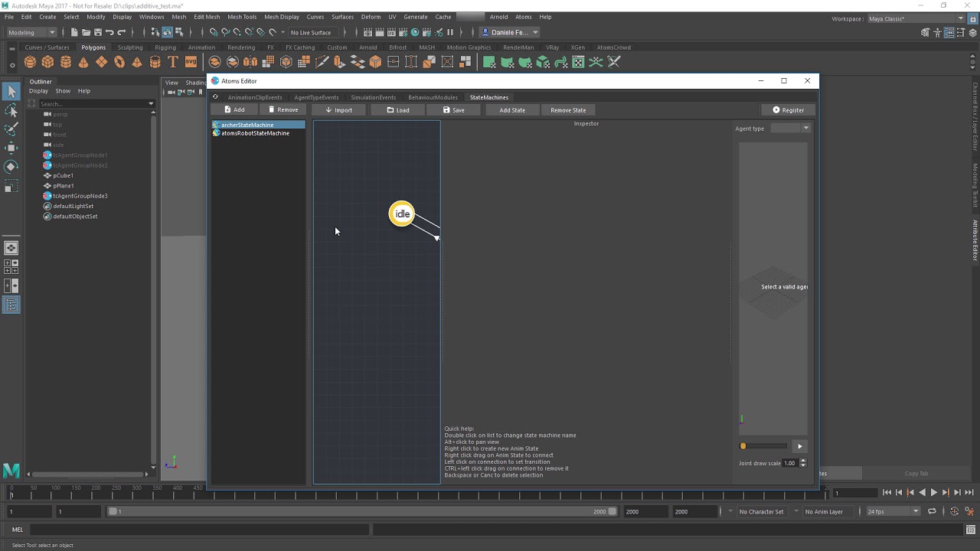980x551 pixels.
Task: Activate the Scale tool in toolbox
Action: (x=11, y=186)
